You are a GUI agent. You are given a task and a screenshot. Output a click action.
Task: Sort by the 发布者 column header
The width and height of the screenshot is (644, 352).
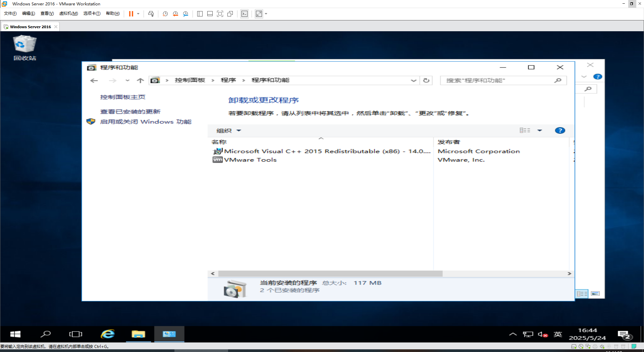pos(501,142)
